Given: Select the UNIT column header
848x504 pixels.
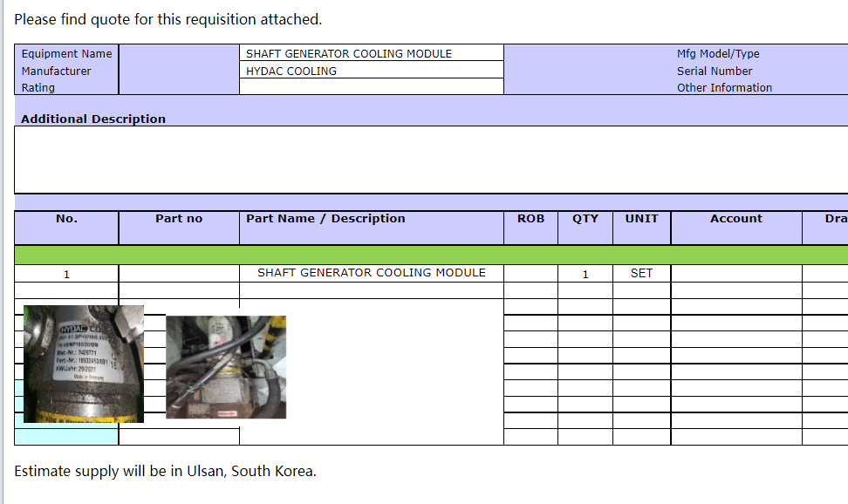Looking at the screenshot, I should pos(641,219).
